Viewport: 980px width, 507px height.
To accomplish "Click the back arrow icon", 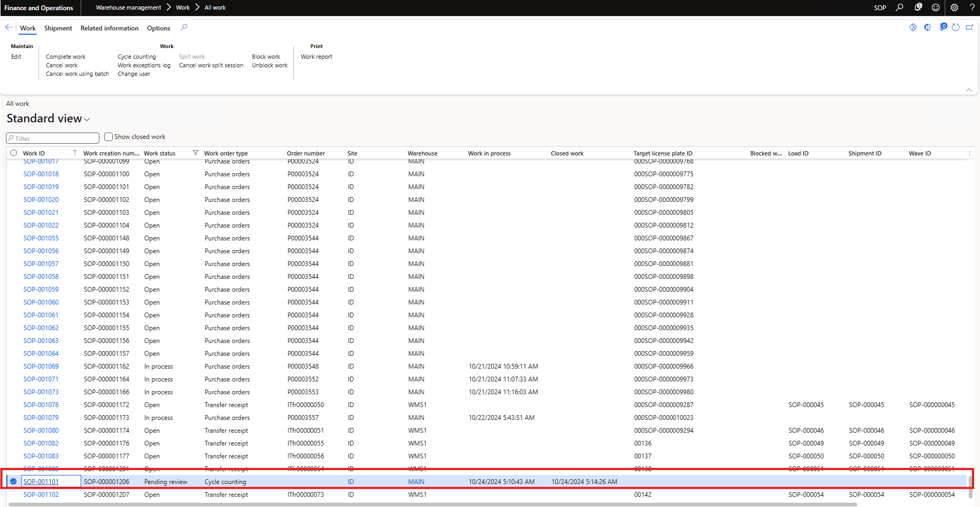I will [x=9, y=27].
